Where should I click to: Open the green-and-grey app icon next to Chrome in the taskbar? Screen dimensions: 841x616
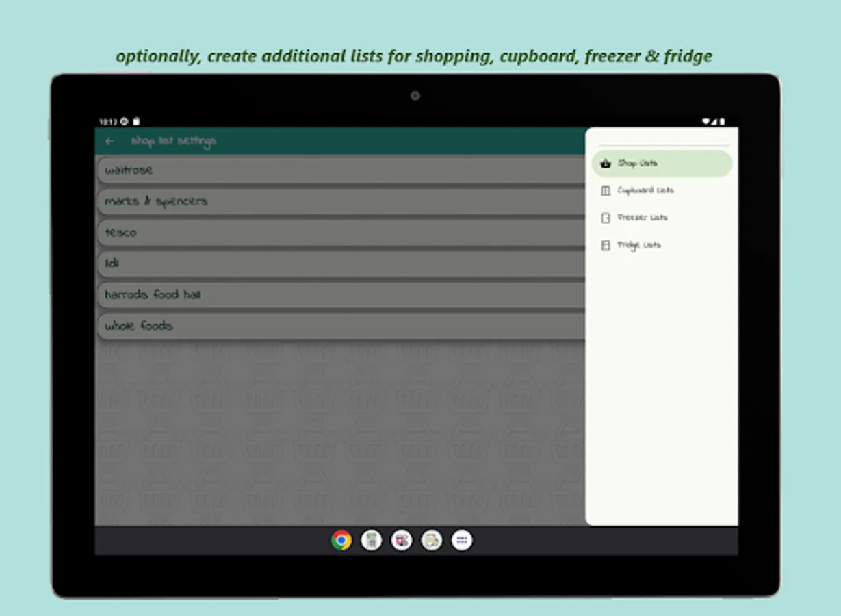[372, 541]
